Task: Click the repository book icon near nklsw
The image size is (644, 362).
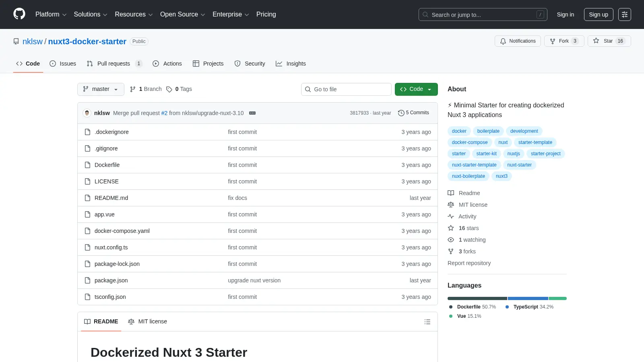Action: (x=16, y=41)
